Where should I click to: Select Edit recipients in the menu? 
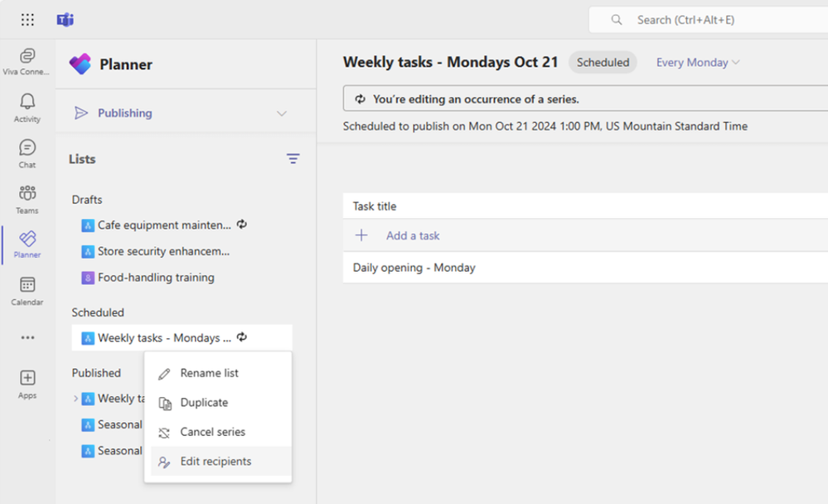click(215, 461)
